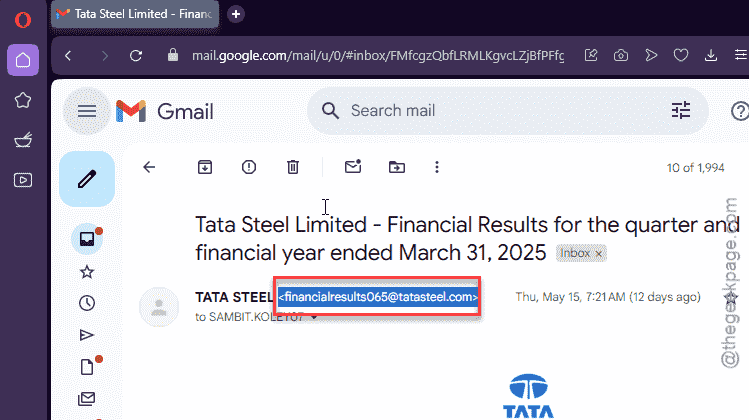Report this email as spam
Screen dimensions: 749x420
(249, 167)
